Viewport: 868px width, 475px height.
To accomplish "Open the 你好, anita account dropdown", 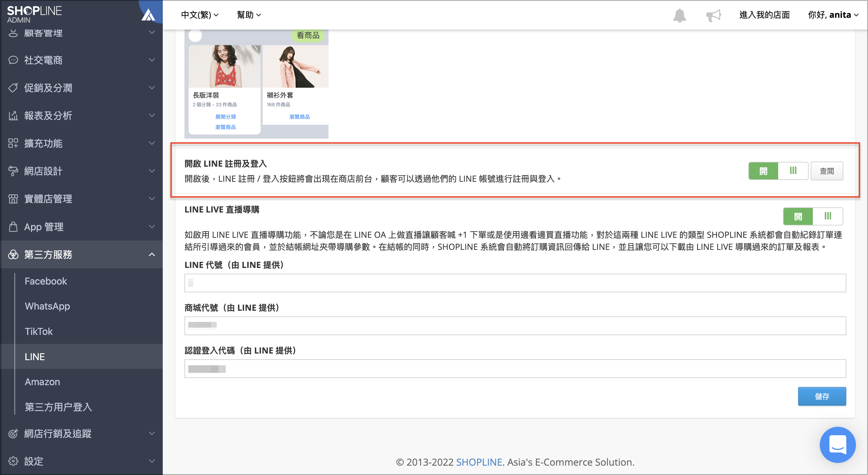I will [833, 15].
